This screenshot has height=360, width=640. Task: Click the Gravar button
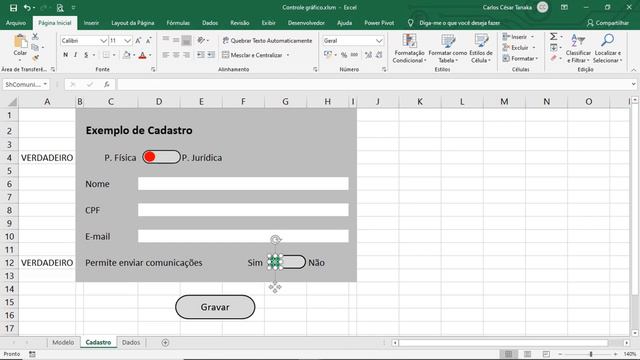pyautogui.click(x=215, y=307)
